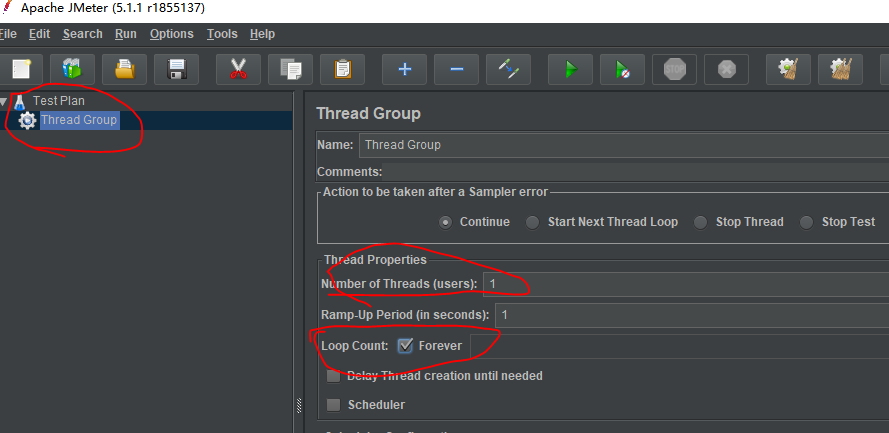Open the File menu
This screenshot has height=433, width=889.
pyautogui.click(x=8, y=34)
